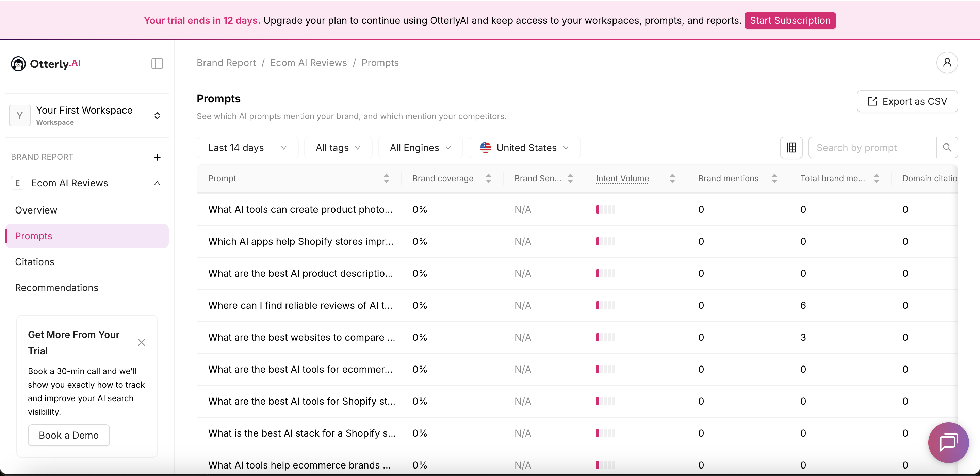Open 'What are the best websites to compare' prompt
Screen dimensions: 980x476
click(302, 337)
